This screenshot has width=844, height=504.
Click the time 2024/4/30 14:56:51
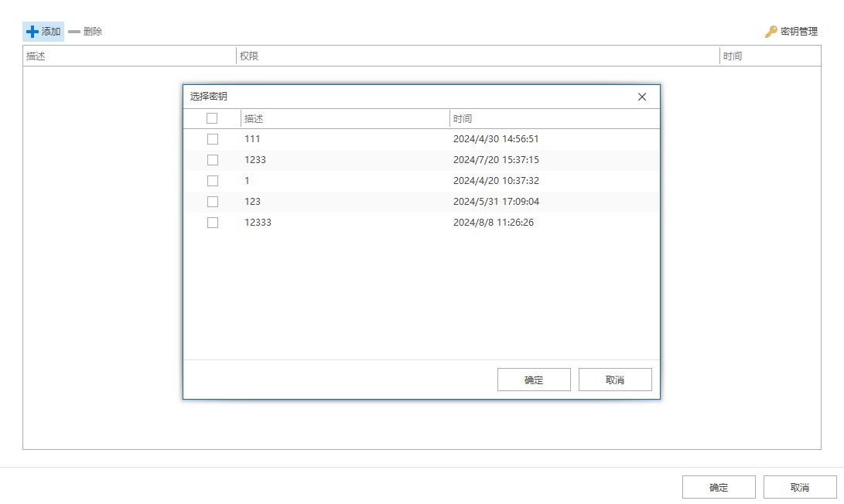point(496,139)
